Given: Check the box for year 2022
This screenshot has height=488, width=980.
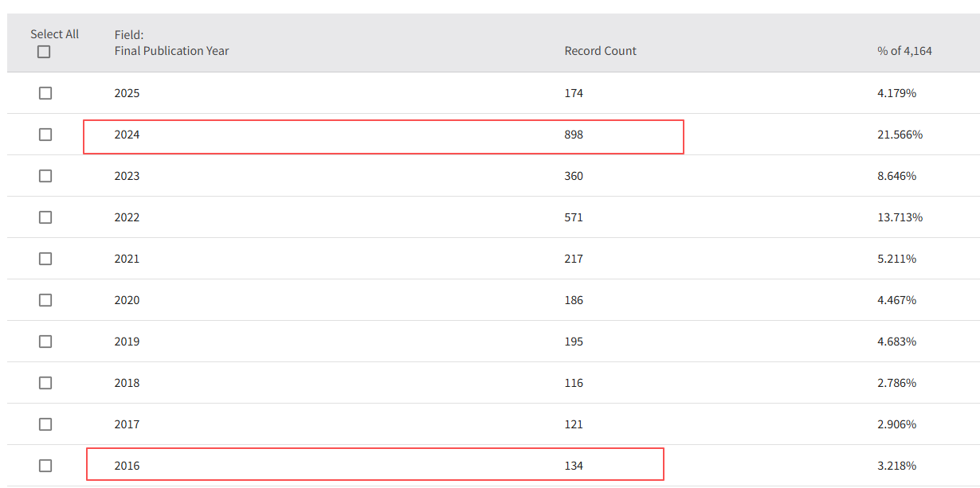Looking at the screenshot, I should pyautogui.click(x=45, y=217).
